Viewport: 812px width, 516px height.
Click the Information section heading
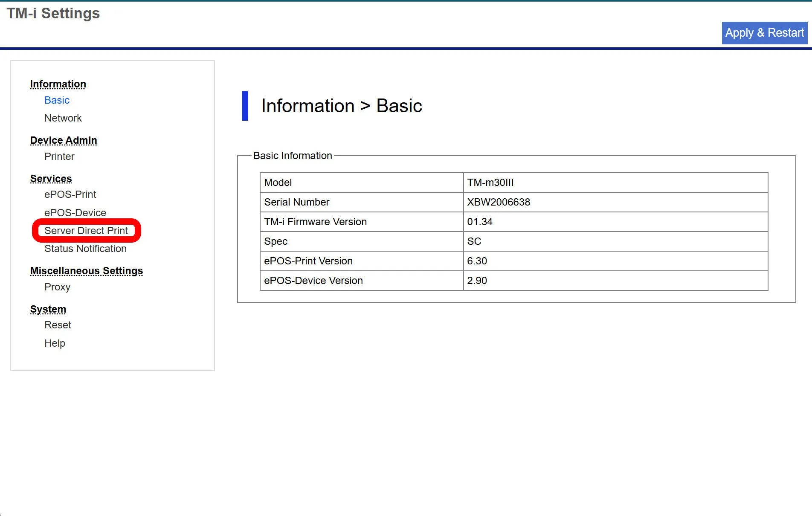[x=58, y=84]
